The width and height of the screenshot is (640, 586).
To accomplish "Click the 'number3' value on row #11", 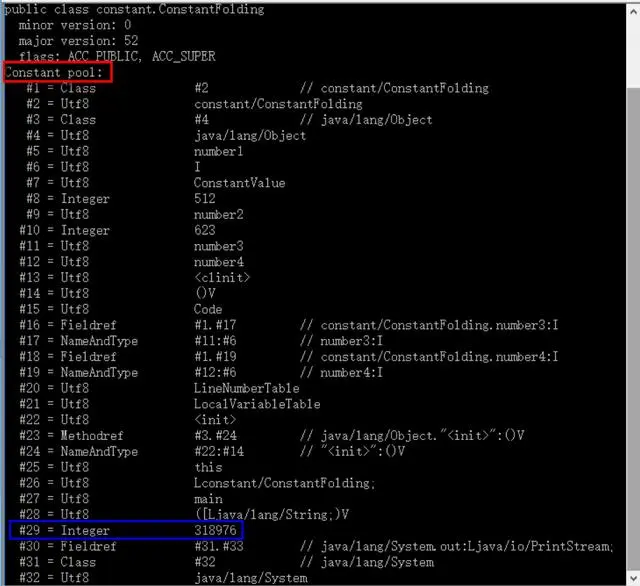I will 218,246.
